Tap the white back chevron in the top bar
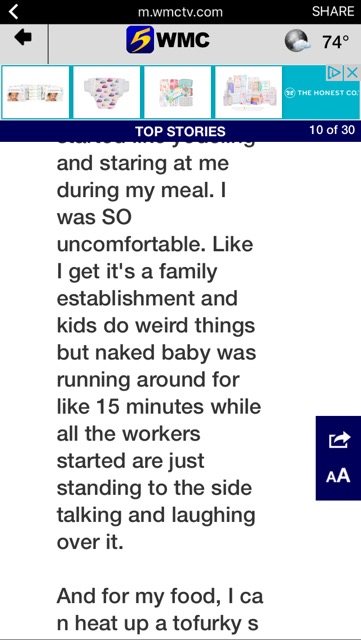 [x=13, y=11]
